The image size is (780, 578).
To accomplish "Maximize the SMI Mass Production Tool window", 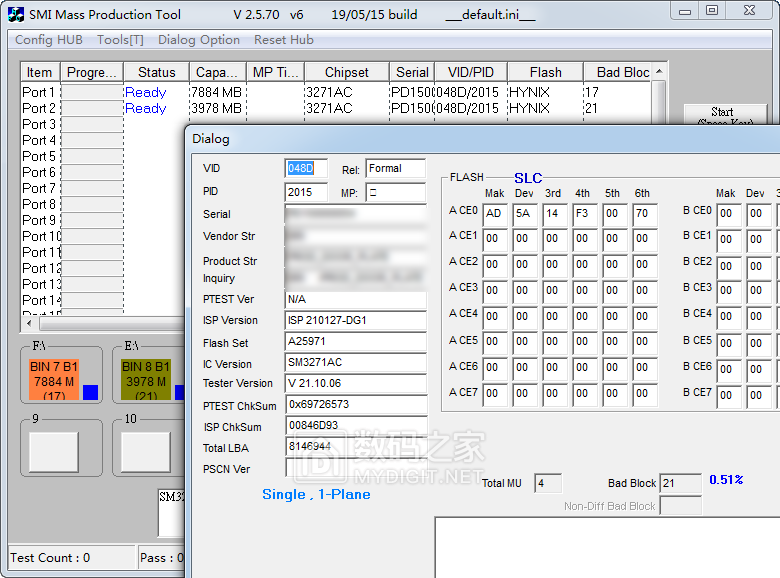I will pyautogui.click(x=712, y=11).
